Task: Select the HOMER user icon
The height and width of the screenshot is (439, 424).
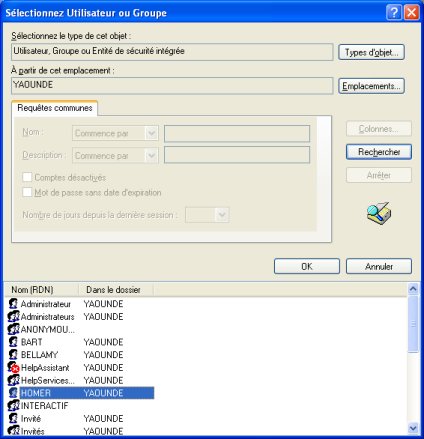Action: [13, 393]
